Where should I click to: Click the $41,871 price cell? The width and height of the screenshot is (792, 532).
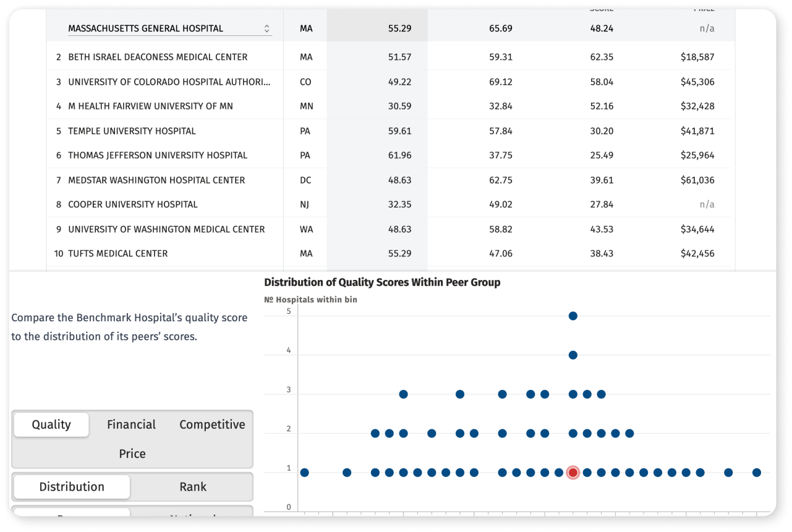(697, 131)
